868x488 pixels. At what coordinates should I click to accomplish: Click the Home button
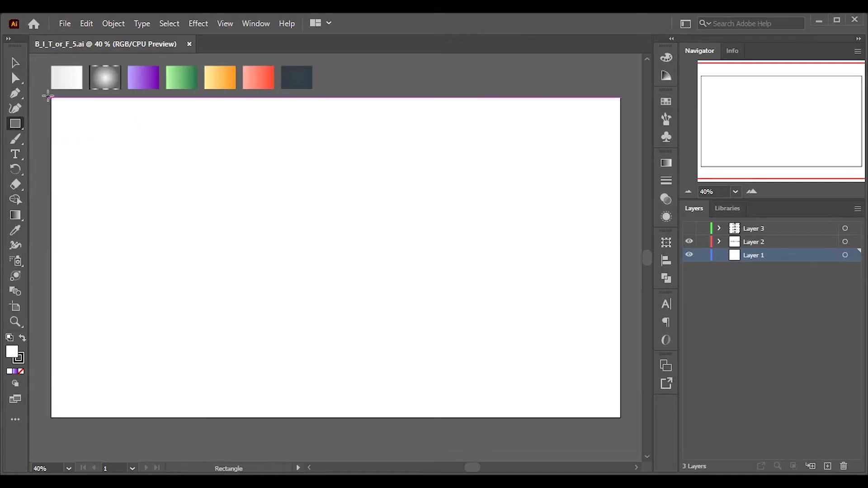pyautogui.click(x=34, y=24)
